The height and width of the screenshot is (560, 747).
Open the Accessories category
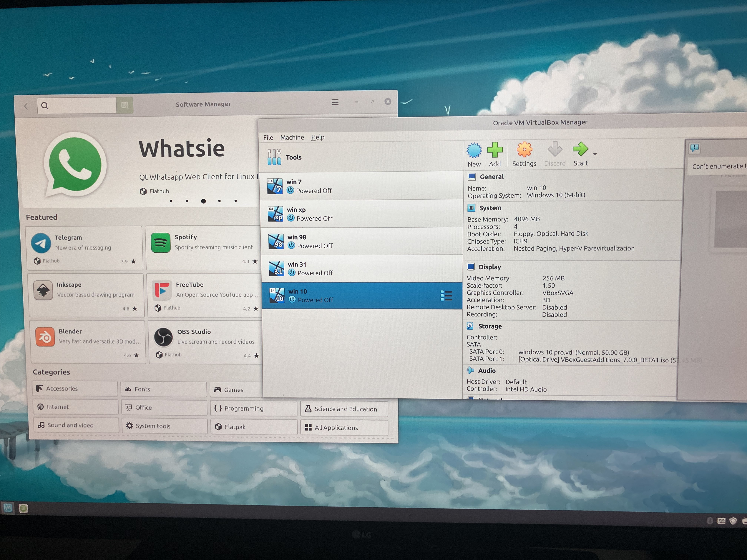click(75, 389)
